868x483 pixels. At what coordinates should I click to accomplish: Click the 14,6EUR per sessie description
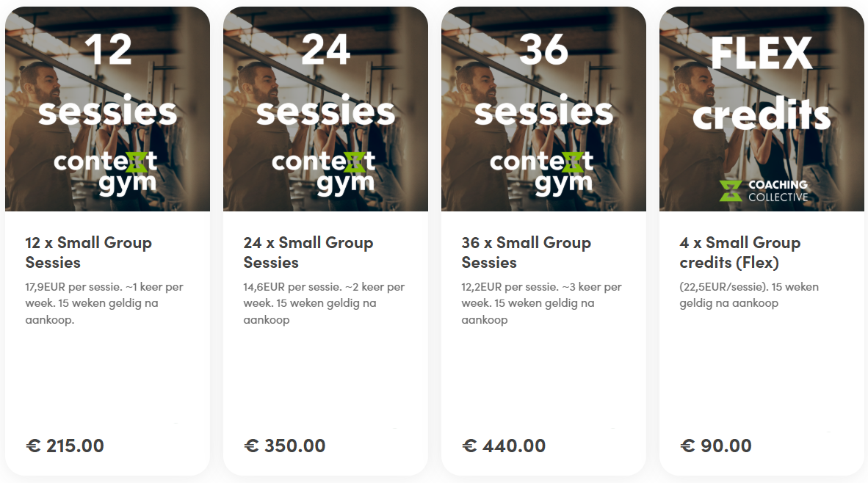324,303
